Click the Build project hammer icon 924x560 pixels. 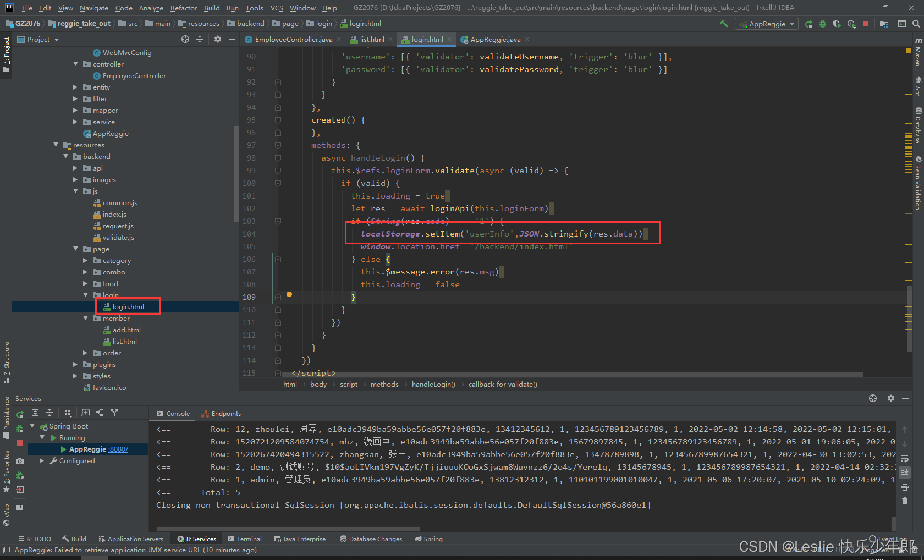724,24
